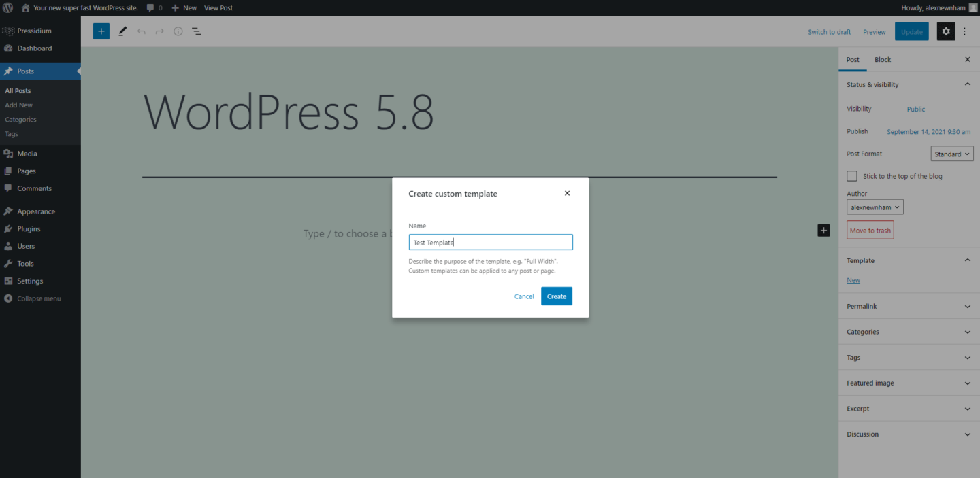The width and height of the screenshot is (980, 478).
Task: Open the comments bubble in admin bar
Action: tap(150, 8)
